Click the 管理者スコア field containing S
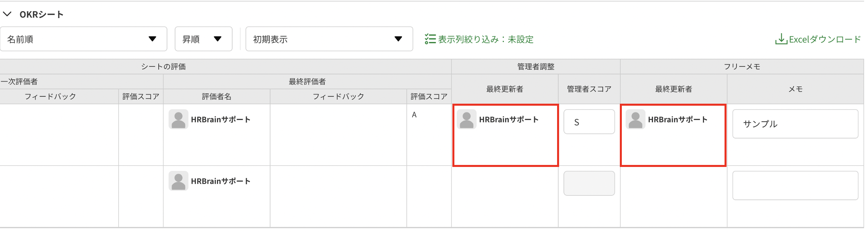This screenshot has height=233, width=868. pyautogui.click(x=589, y=122)
